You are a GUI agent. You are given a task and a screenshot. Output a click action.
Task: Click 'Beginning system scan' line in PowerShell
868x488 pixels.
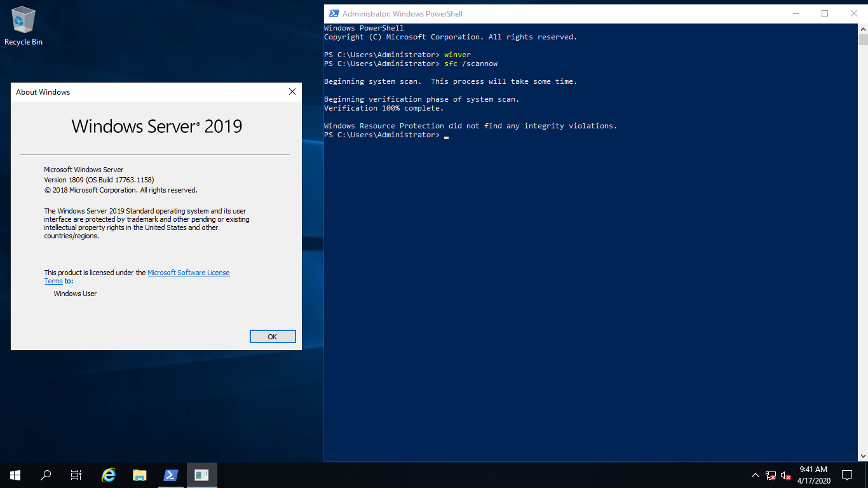click(451, 81)
